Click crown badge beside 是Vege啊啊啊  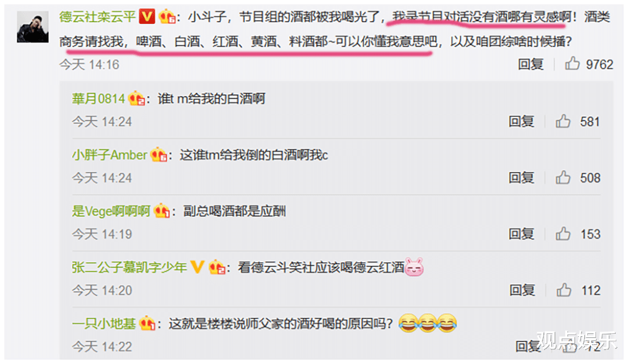[x=162, y=210]
